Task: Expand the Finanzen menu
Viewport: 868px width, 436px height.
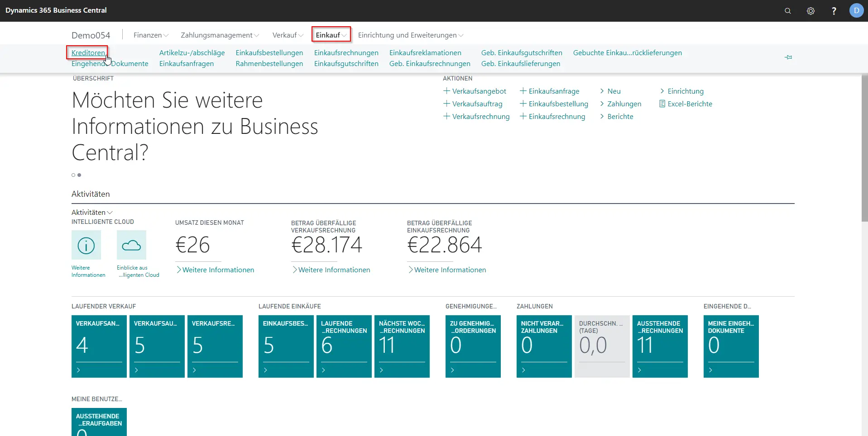Action: [x=151, y=35]
